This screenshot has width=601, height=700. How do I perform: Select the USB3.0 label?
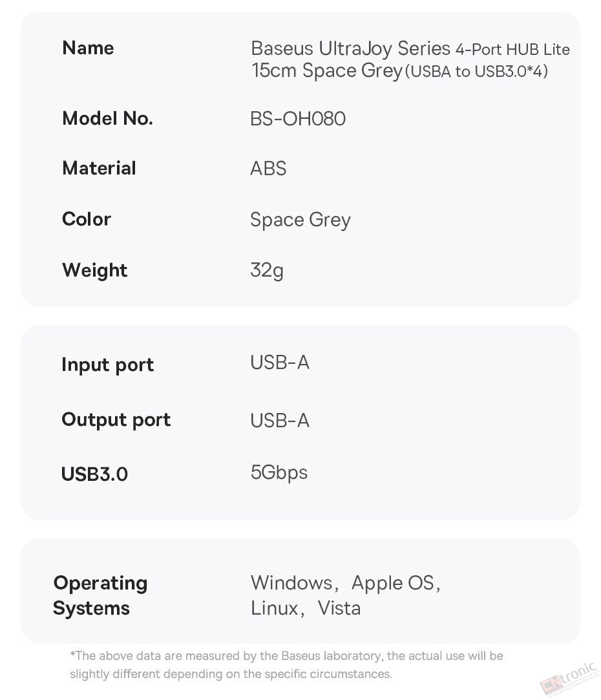(94, 474)
